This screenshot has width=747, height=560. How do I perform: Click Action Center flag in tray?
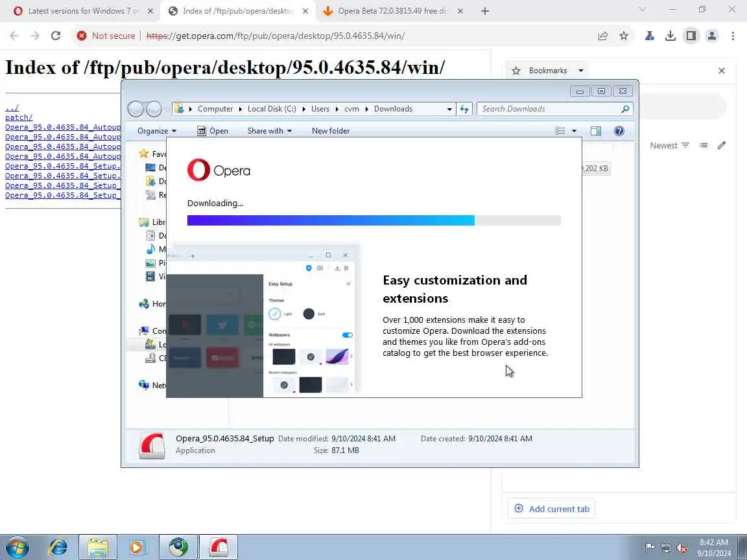coord(649,548)
